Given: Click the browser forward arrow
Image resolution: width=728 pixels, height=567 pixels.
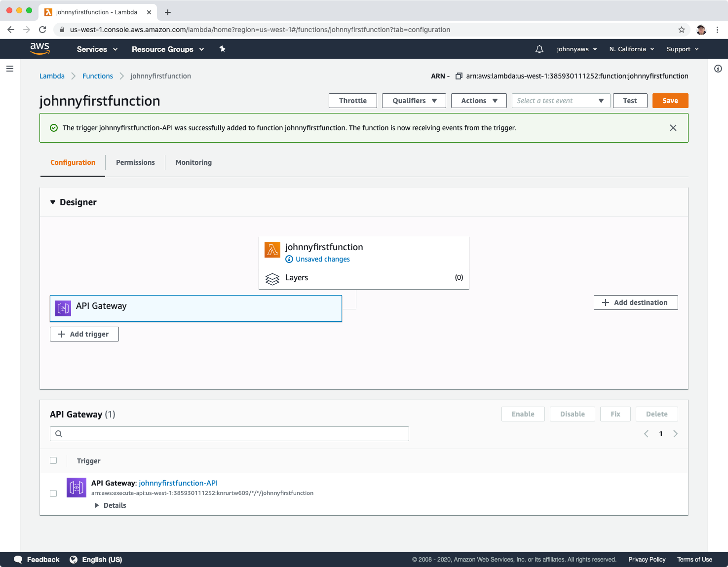Looking at the screenshot, I should pyautogui.click(x=27, y=30).
